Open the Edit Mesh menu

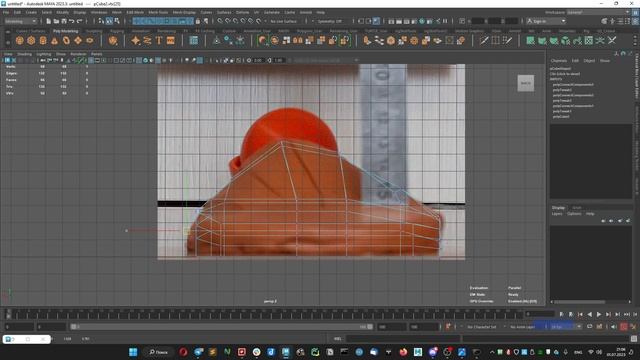135,13
